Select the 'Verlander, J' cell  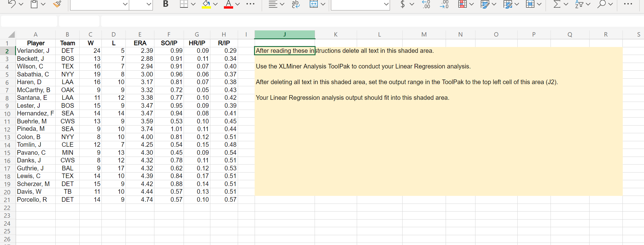[36, 51]
